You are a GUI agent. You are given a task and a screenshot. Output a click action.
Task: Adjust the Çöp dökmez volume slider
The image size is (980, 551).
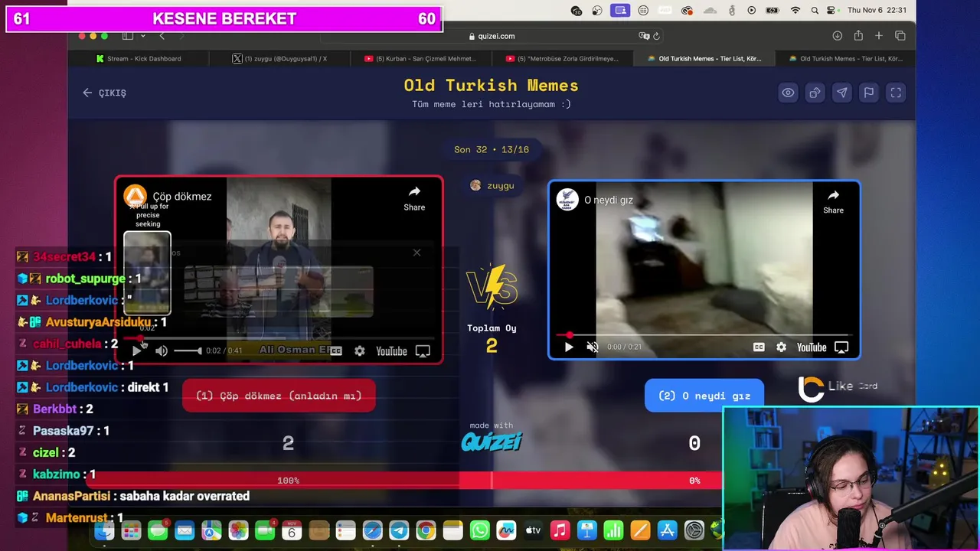[x=188, y=351]
